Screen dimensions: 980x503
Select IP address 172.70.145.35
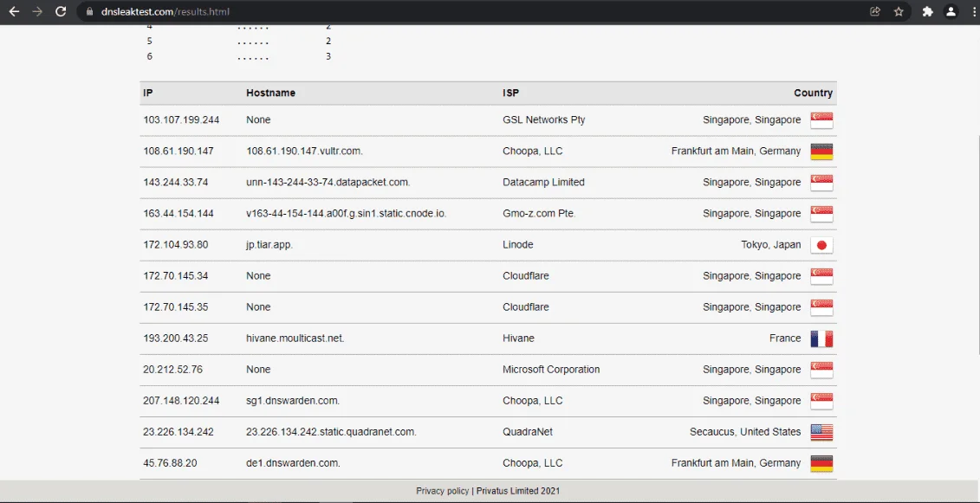coord(176,306)
